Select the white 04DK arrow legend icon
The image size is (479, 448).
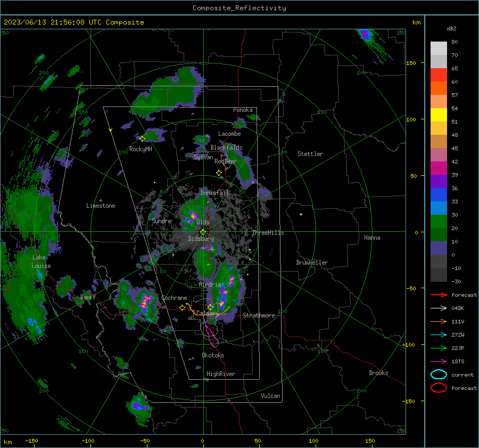(x=439, y=308)
